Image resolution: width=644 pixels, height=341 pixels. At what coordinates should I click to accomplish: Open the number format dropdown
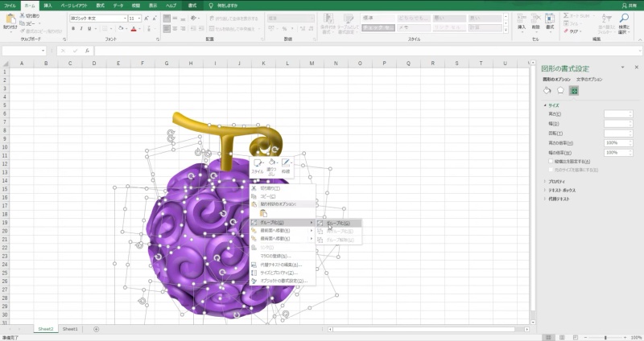point(312,18)
